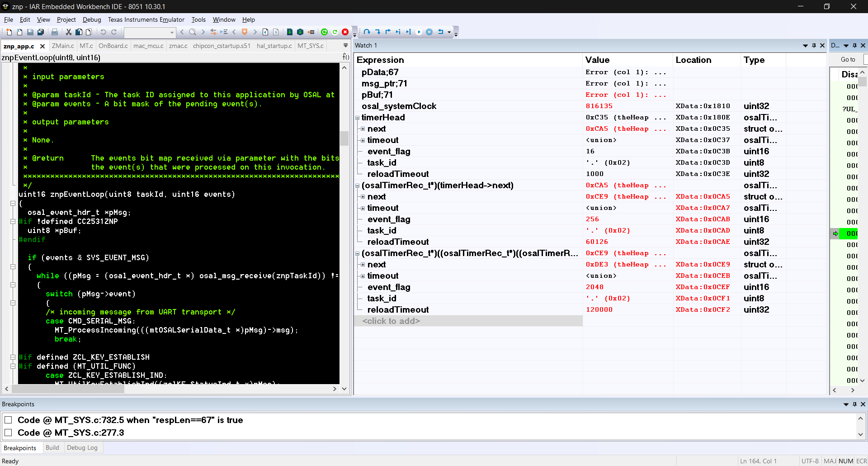This screenshot has height=466, width=868.
Task: Open the Debug menu
Action: coord(92,19)
